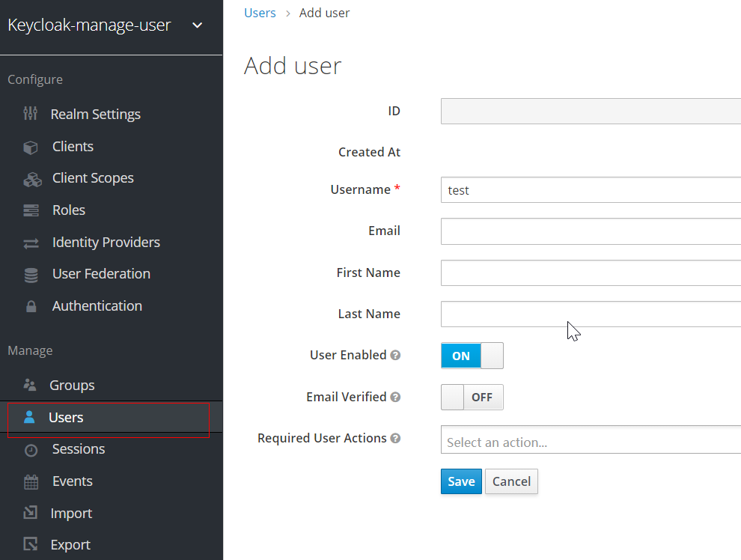Click the Realm Settings sliders icon
The height and width of the screenshot is (560, 741).
[x=30, y=113]
